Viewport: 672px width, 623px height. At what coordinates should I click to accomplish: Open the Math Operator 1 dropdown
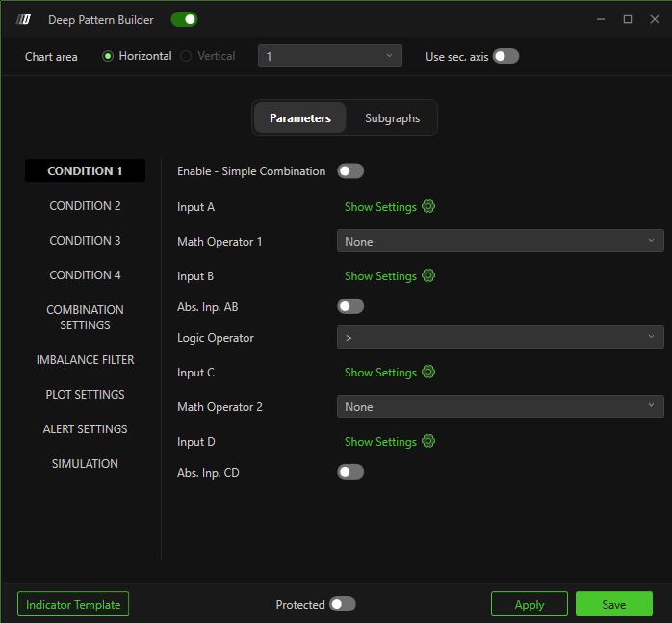[x=500, y=242]
